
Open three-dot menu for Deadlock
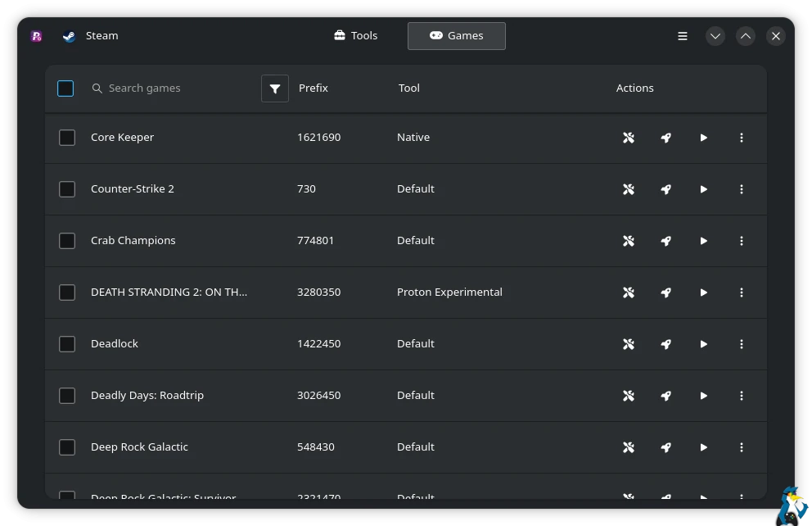(x=741, y=343)
